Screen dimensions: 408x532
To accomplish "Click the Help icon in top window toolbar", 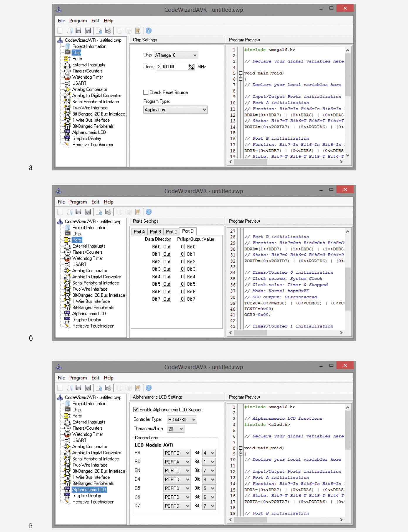I will (149, 31).
